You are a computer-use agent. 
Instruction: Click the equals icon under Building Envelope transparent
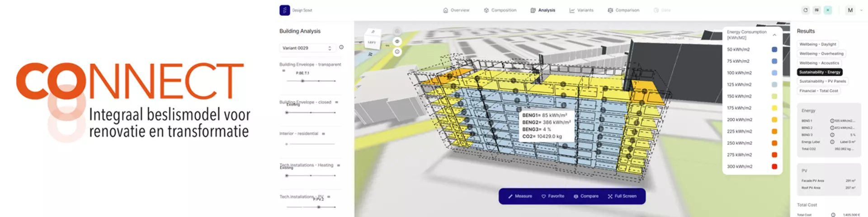tap(284, 71)
